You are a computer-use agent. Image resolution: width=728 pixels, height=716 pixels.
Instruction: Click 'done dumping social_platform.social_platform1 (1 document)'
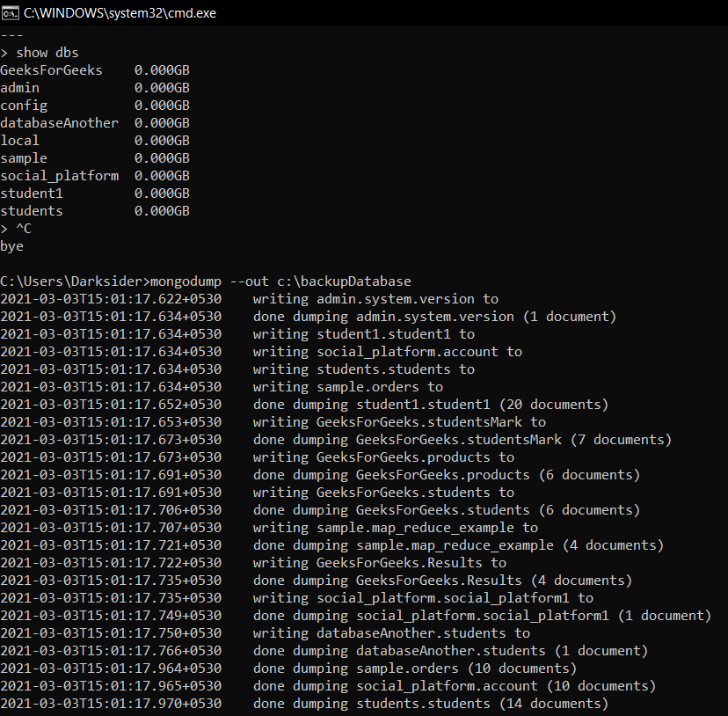coord(483,616)
